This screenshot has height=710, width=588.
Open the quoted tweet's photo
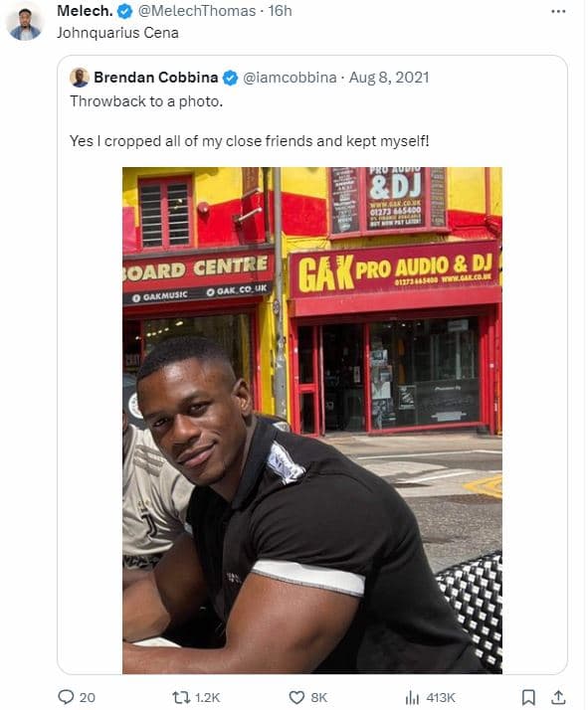tap(312, 421)
